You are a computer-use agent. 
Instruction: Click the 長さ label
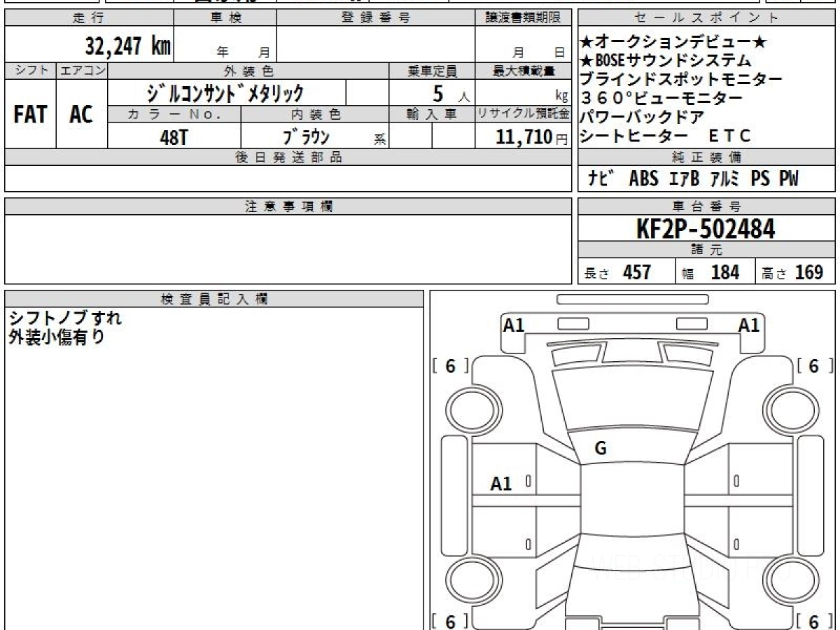pyautogui.click(x=597, y=274)
